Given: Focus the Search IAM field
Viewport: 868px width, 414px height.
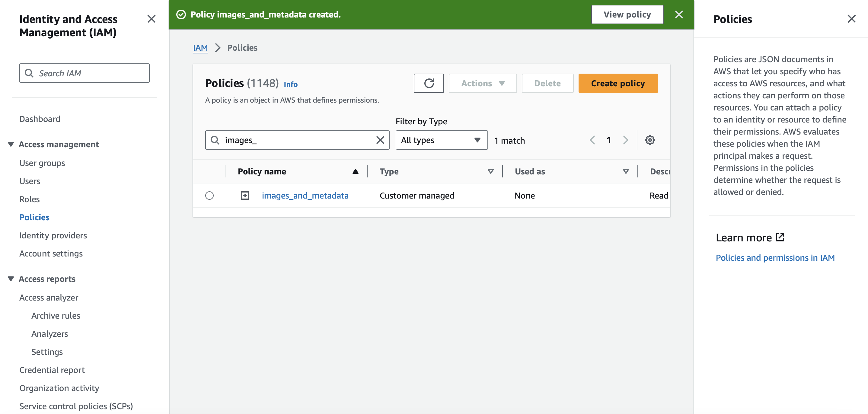Looking at the screenshot, I should 84,73.
